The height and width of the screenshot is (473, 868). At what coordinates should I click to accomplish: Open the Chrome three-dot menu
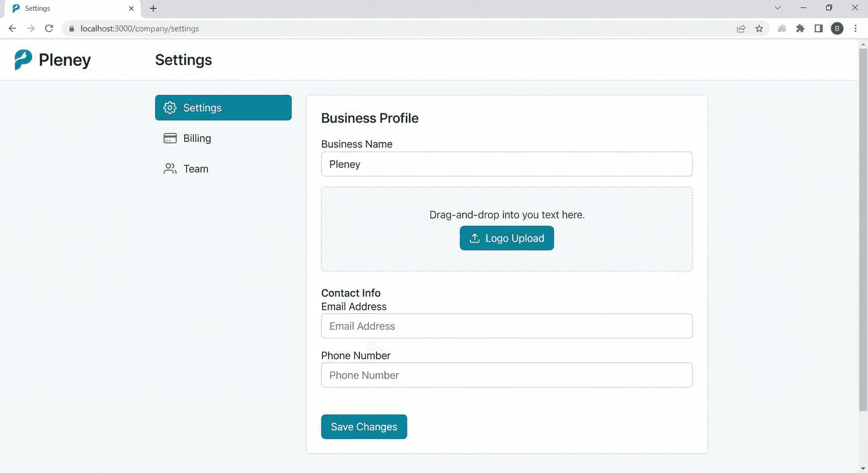tap(855, 28)
